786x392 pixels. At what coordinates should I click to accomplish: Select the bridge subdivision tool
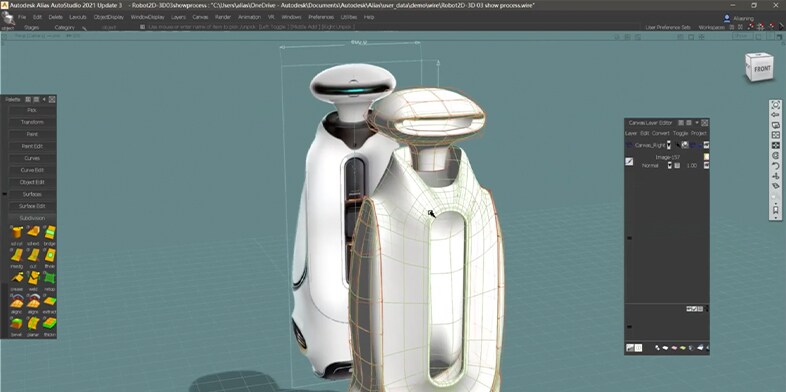click(50, 233)
